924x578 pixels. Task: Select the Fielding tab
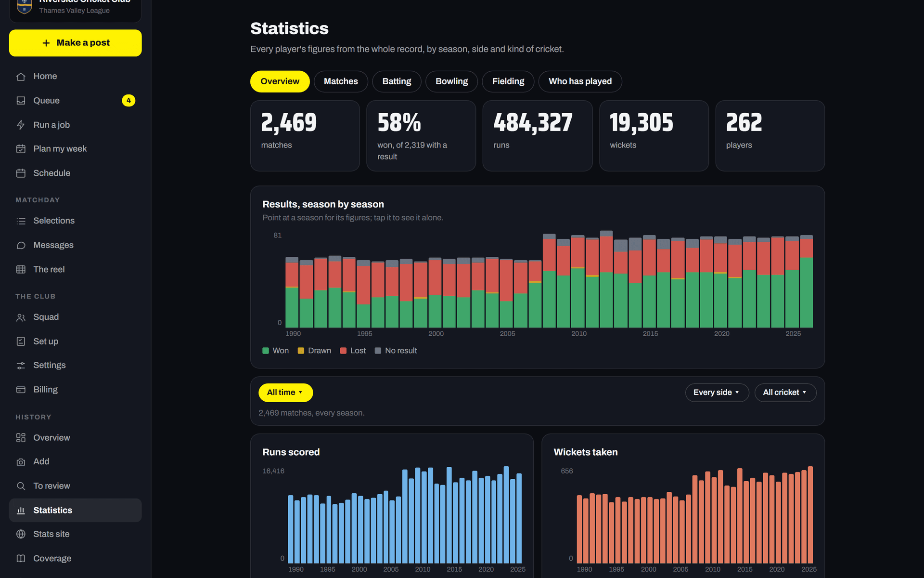coord(508,81)
